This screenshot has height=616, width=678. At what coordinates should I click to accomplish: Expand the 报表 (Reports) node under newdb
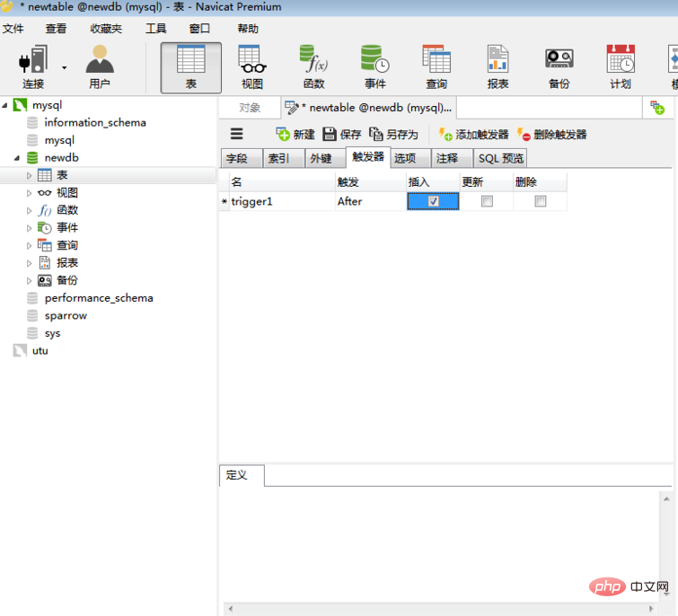coord(29,263)
